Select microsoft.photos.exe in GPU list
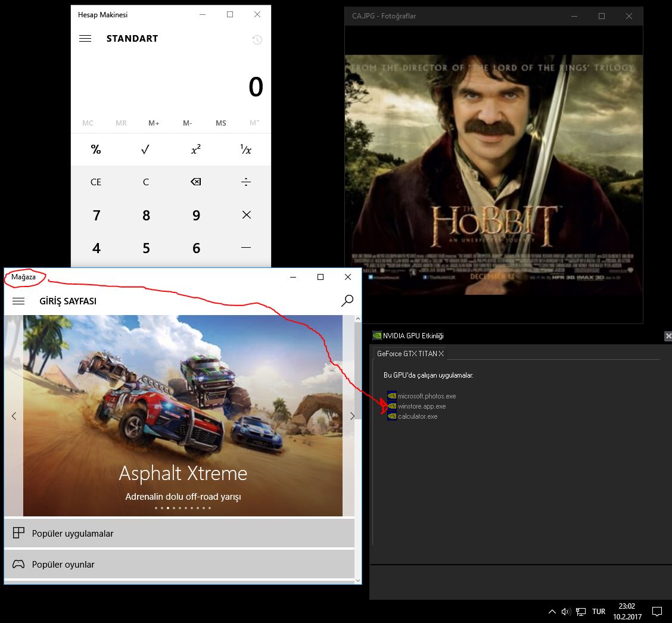 pyautogui.click(x=427, y=396)
